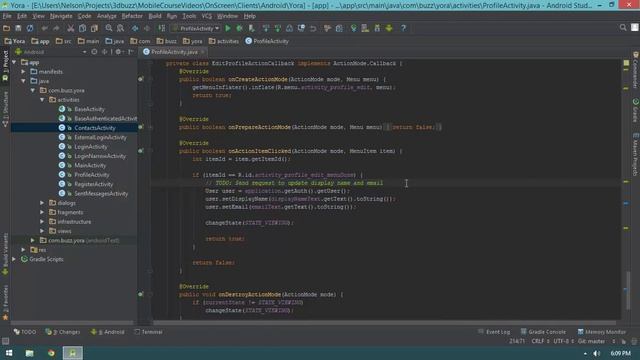Click the project view settings gear icon
This screenshot has height=360, width=640.
click(x=118, y=52)
